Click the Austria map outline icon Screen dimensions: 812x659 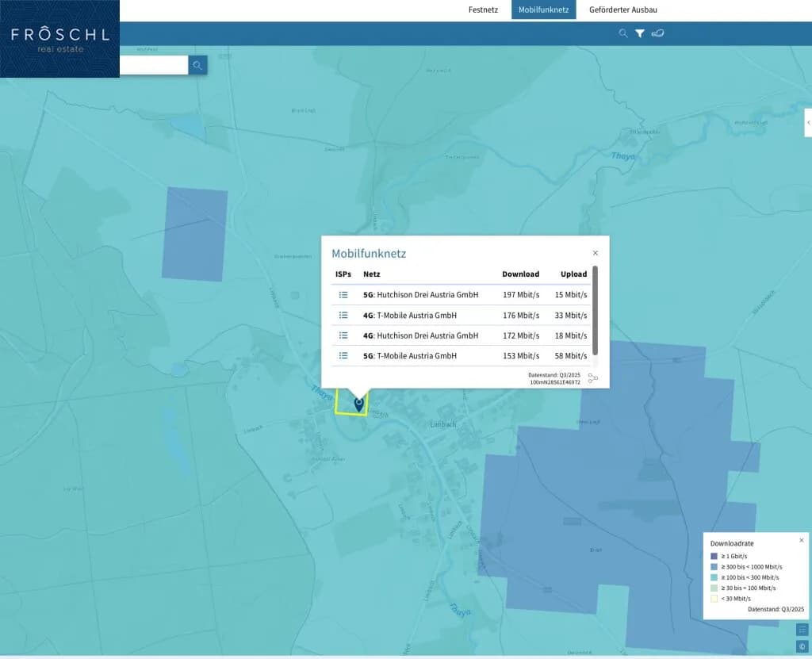[x=657, y=33]
